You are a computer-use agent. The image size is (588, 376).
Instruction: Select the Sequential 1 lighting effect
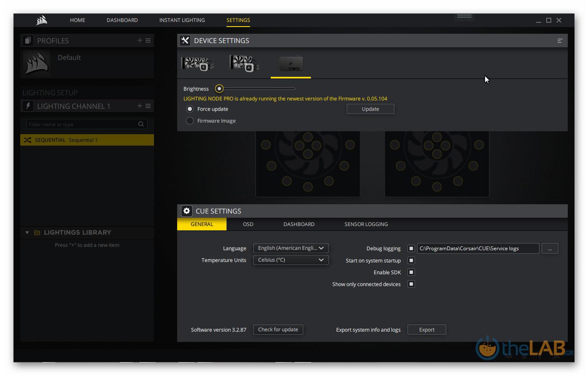click(x=87, y=140)
